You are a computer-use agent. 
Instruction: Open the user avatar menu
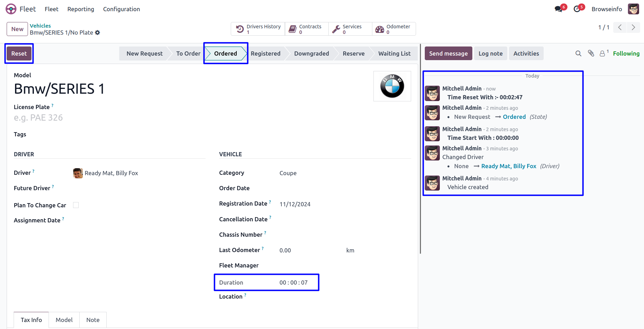tap(634, 9)
